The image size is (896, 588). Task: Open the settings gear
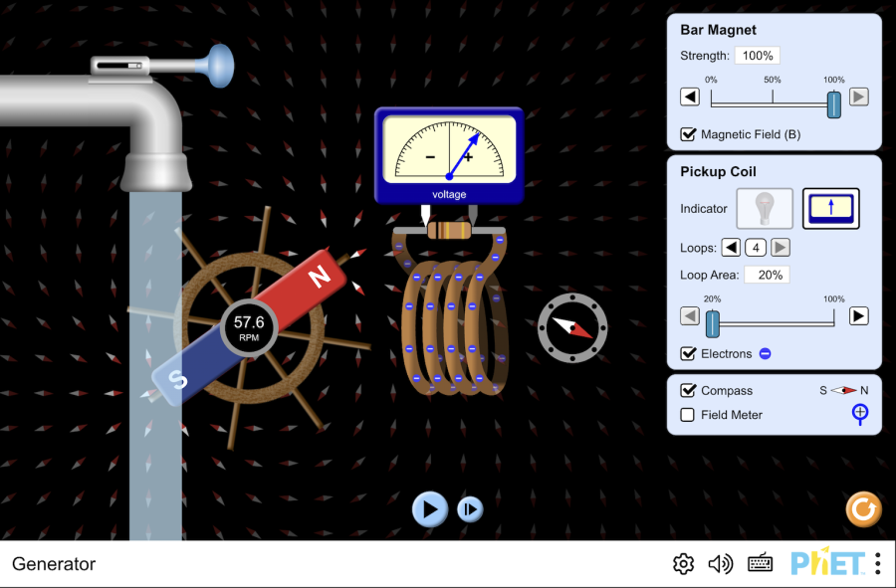[x=683, y=564]
